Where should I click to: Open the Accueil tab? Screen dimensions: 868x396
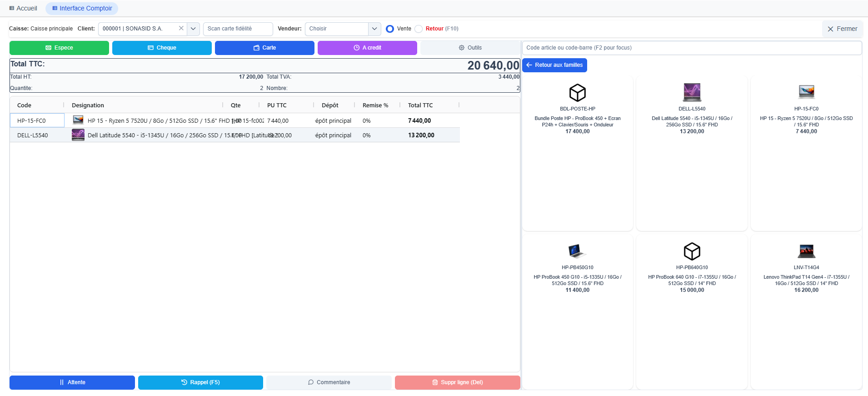point(23,8)
